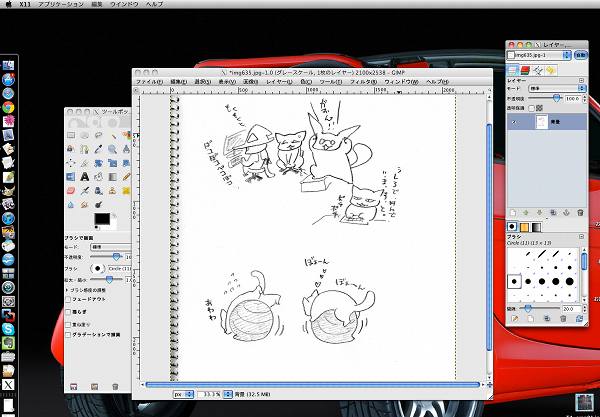
Task: Click the brush spacing slider in the brushes panel
Action: 540,308
